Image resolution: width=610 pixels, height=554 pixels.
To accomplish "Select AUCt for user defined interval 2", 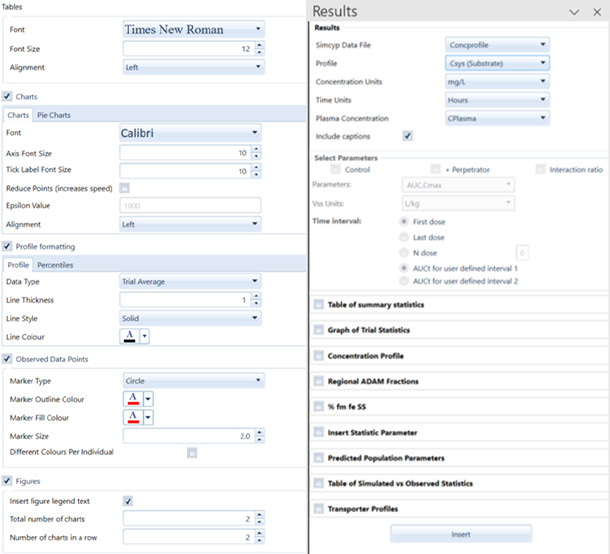I will (x=404, y=281).
